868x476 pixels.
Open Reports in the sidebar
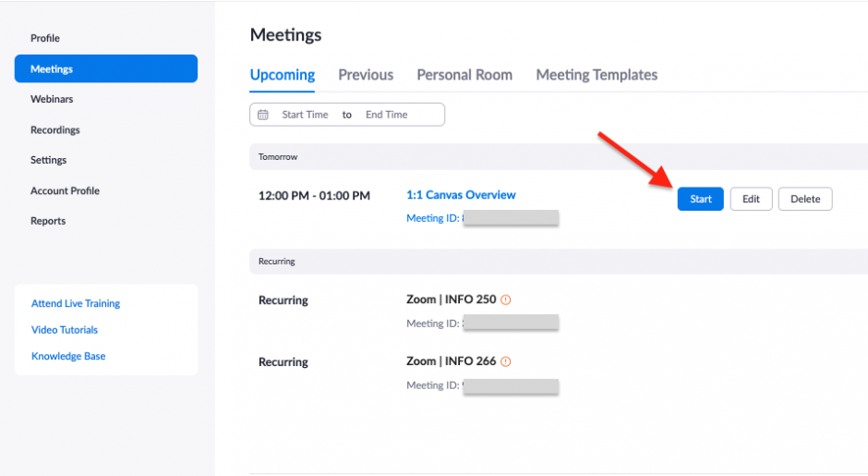tap(48, 221)
